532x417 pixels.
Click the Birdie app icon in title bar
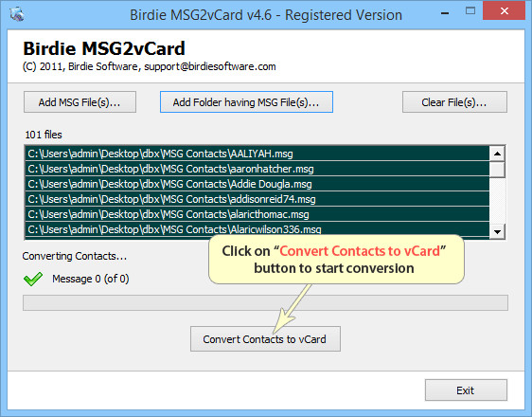point(16,14)
